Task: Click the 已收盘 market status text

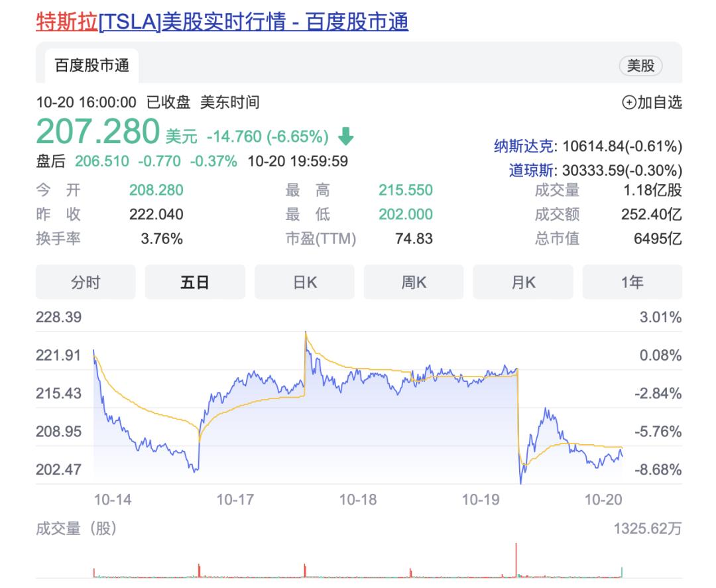Action: pyautogui.click(x=168, y=102)
